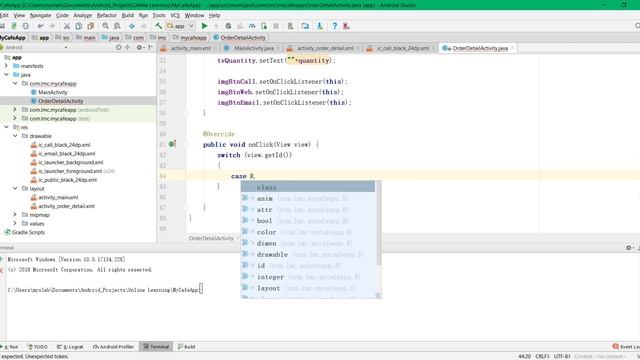Toggle the Build tool window button

point(187,347)
